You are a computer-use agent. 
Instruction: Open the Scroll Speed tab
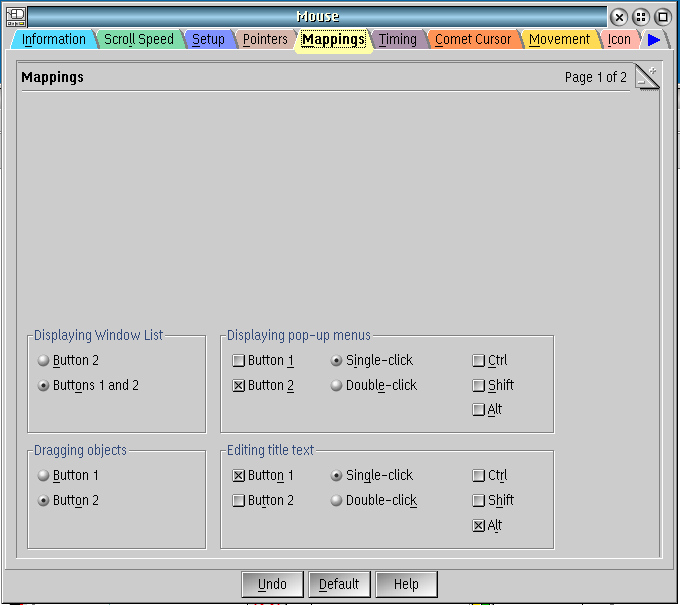[x=139, y=39]
